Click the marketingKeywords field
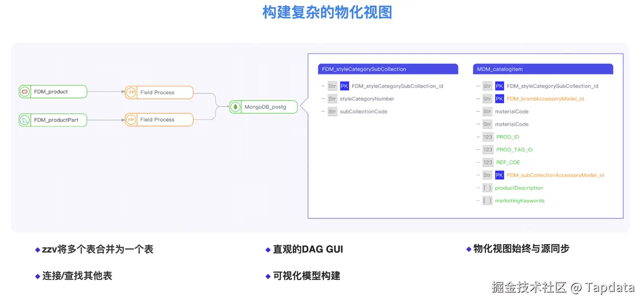Viewport: 644px width, 304px height. (520, 200)
